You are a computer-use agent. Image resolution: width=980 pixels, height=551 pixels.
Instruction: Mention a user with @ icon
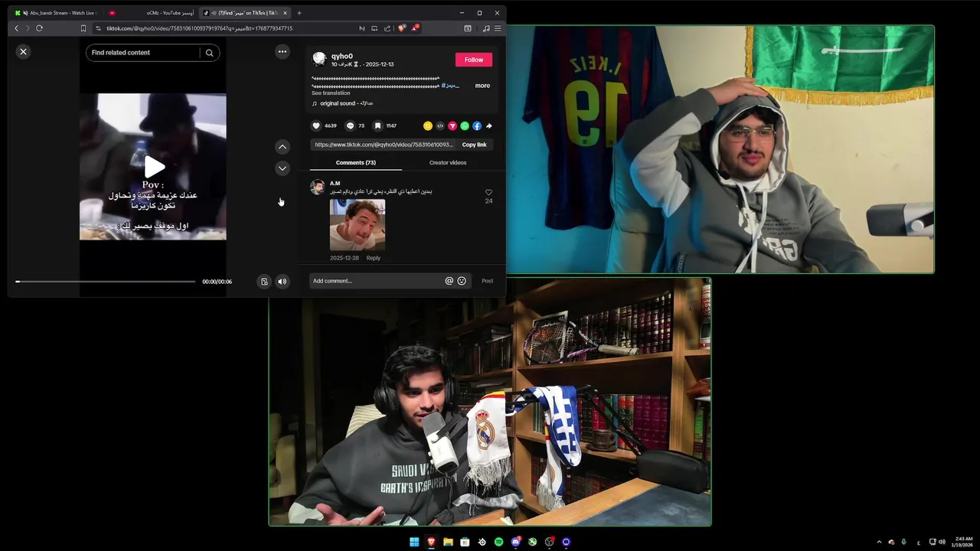[449, 281]
